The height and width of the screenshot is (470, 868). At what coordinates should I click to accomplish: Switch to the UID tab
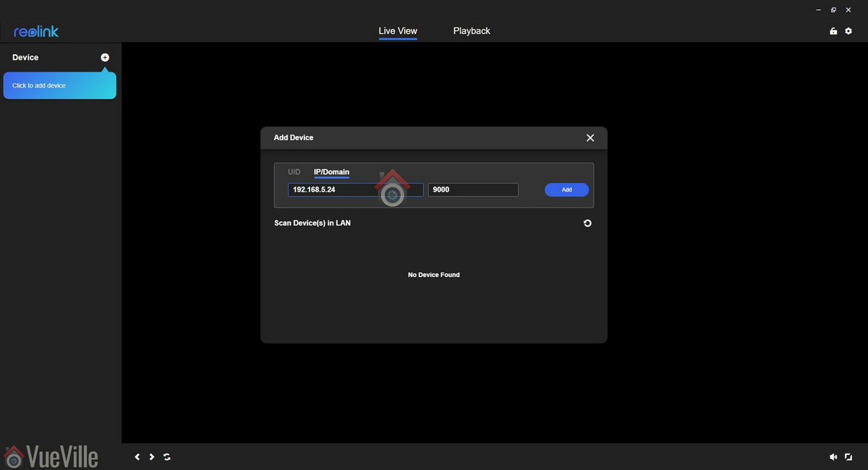[x=294, y=172]
